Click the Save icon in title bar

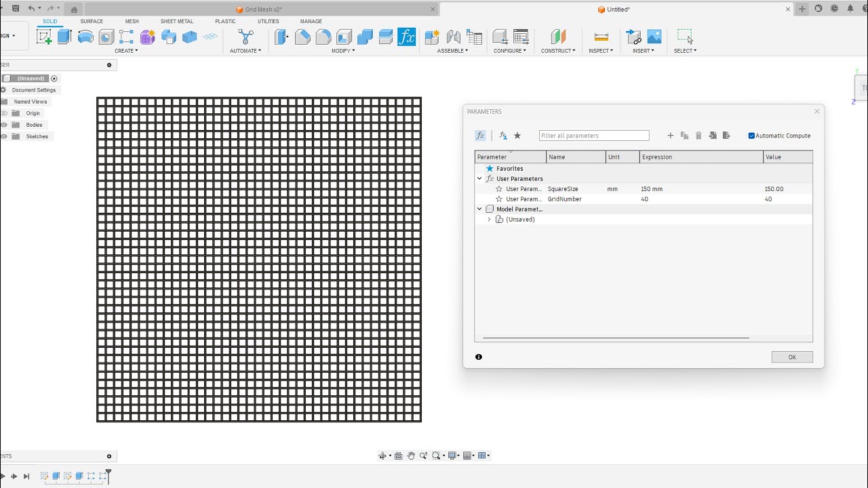[16, 9]
